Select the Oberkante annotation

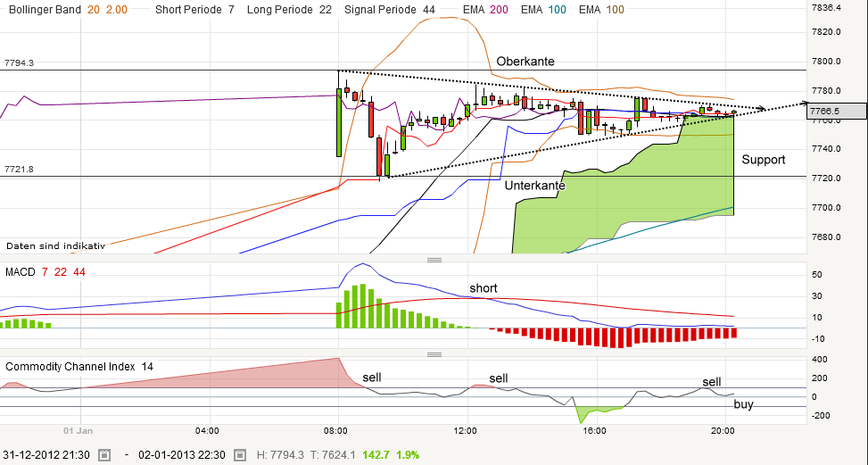525,62
